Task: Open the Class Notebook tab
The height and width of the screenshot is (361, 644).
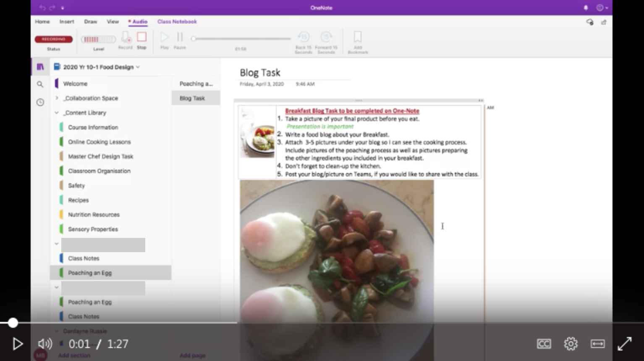Action: 177,21
